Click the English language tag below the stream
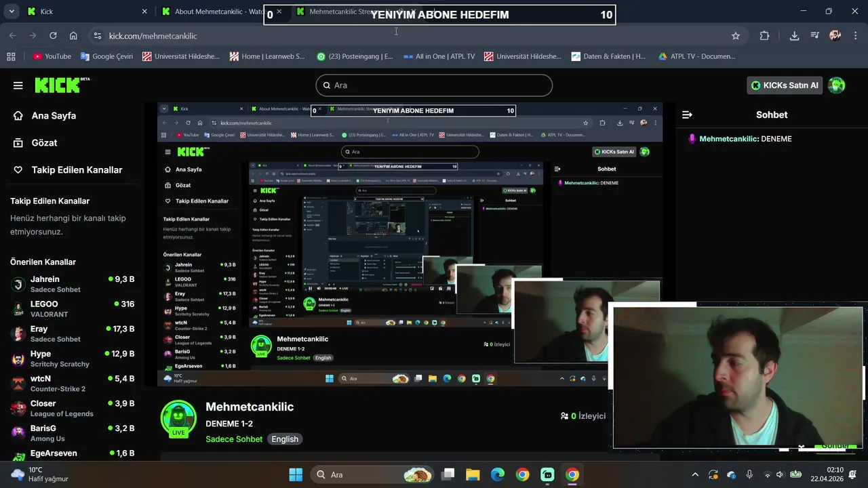 point(285,439)
